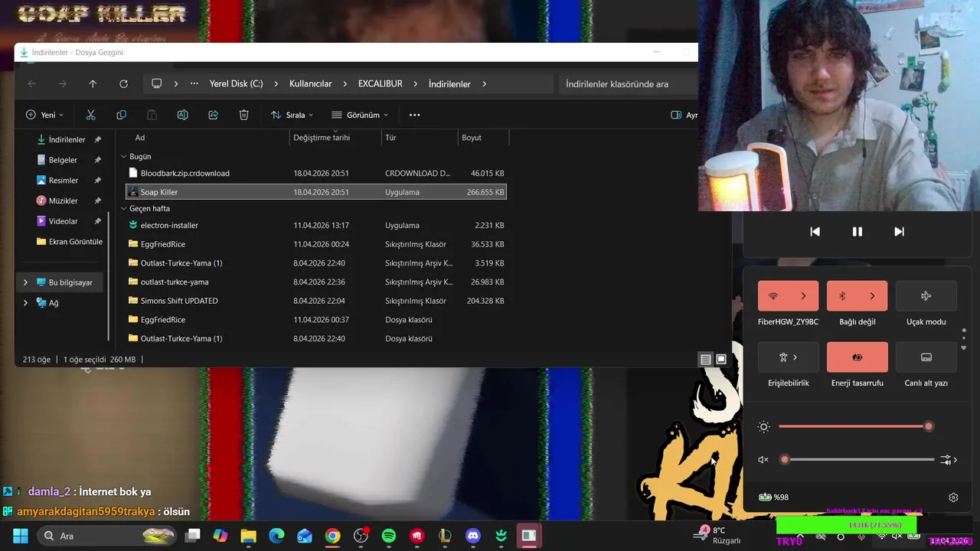The width and height of the screenshot is (980, 551).
Task: Click the İndirilenler klasöründe ara search box
Action: pyautogui.click(x=628, y=84)
